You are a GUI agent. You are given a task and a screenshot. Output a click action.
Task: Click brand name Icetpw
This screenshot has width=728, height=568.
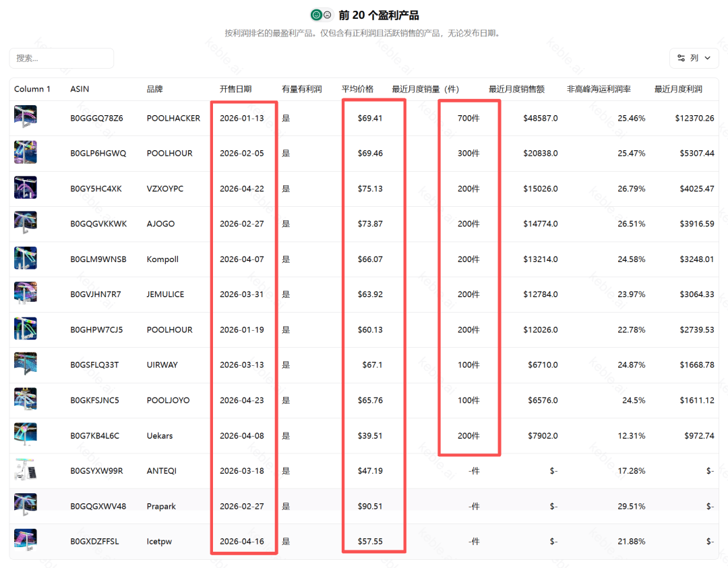pyautogui.click(x=159, y=542)
